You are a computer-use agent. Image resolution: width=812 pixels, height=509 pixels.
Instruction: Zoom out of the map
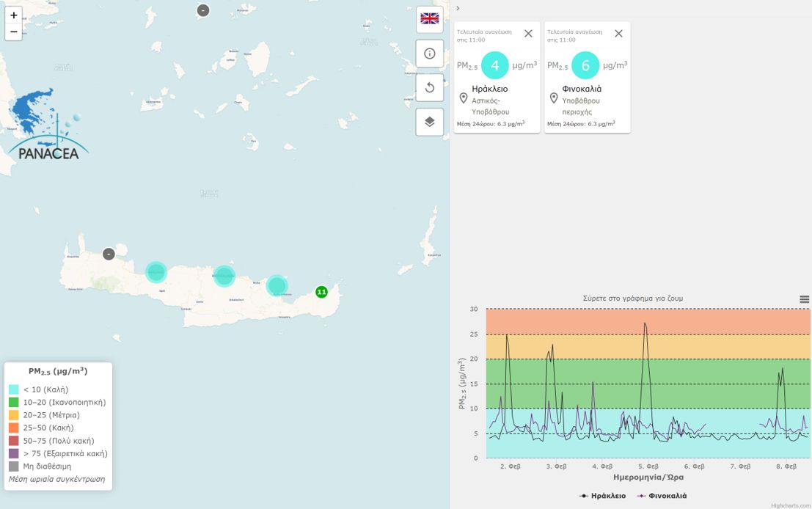tap(13, 32)
